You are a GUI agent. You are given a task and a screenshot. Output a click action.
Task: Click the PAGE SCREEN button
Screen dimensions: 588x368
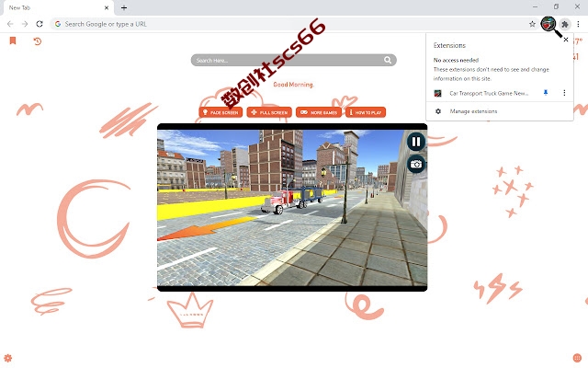click(x=220, y=112)
